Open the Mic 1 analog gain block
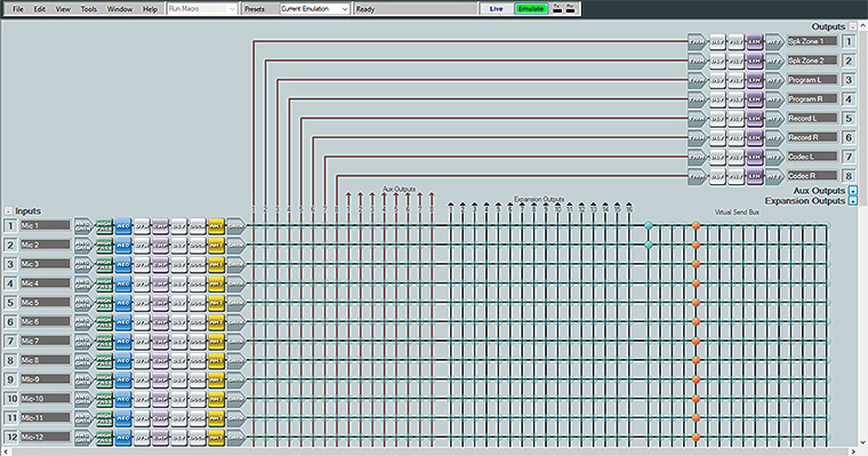 [x=84, y=226]
